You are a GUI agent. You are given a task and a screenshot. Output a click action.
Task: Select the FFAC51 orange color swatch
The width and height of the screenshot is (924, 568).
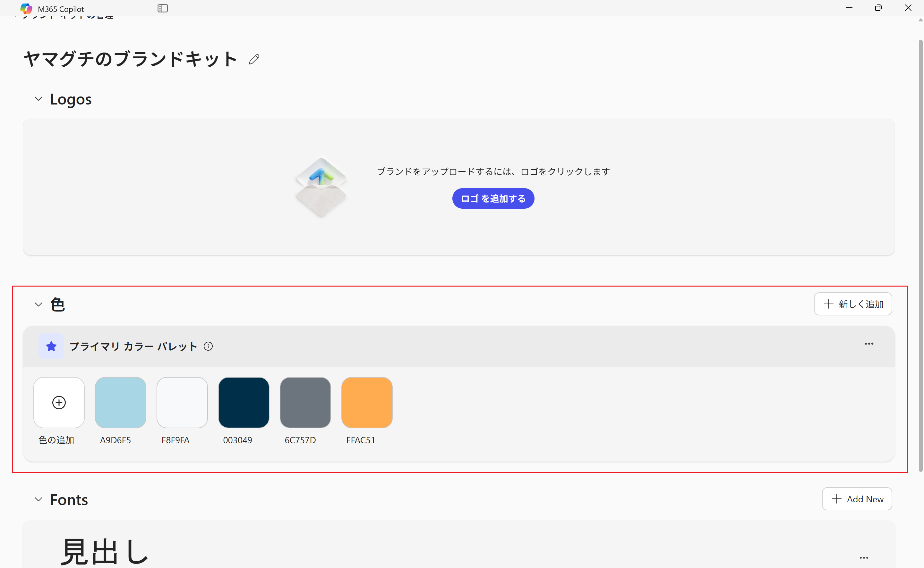366,402
